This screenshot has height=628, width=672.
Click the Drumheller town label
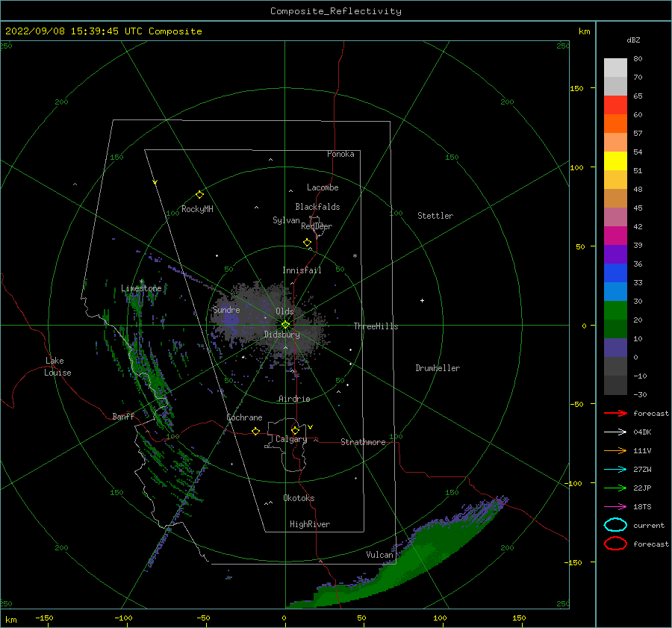[438, 368]
